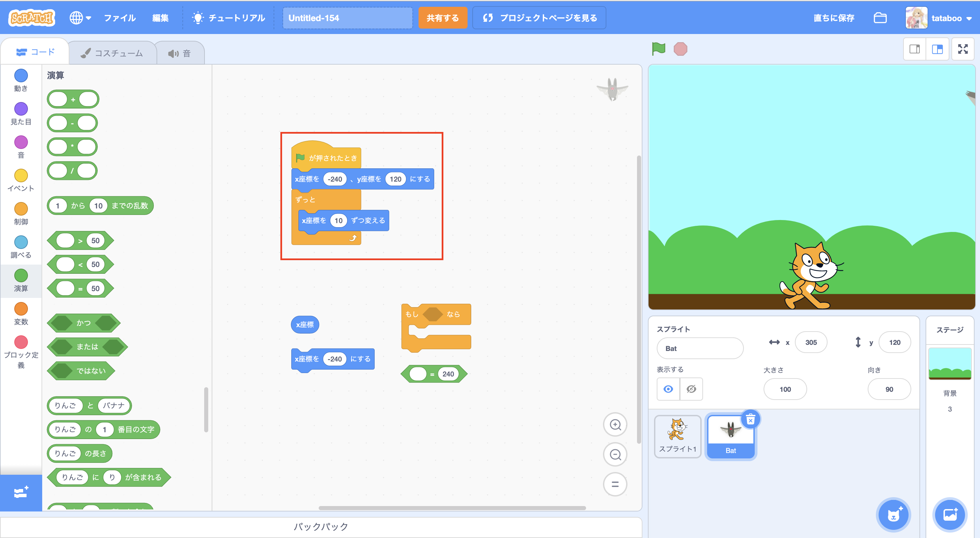Enter fullscreen stage mode
This screenshot has width=980, height=538.
pos(963,49)
